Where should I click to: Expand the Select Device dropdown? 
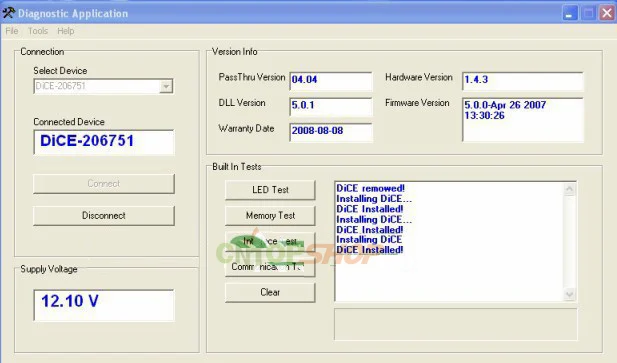[166, 86]
